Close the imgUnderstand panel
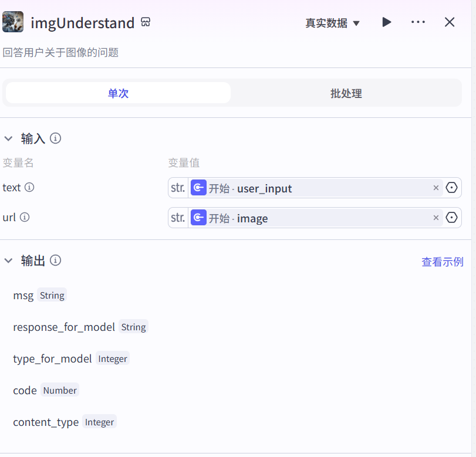 coord(450,22)
